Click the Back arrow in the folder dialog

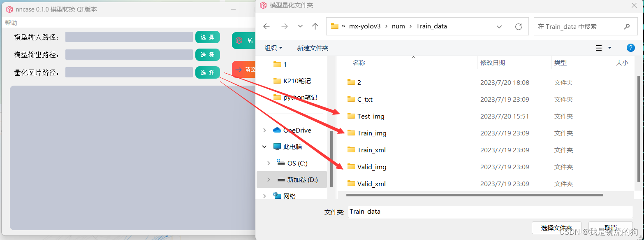click(266, 26)
